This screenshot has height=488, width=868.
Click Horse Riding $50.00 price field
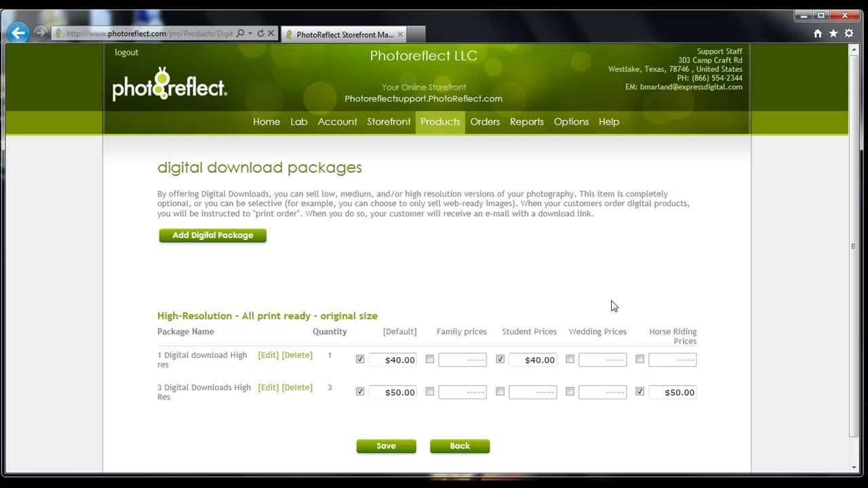[673, 392]
